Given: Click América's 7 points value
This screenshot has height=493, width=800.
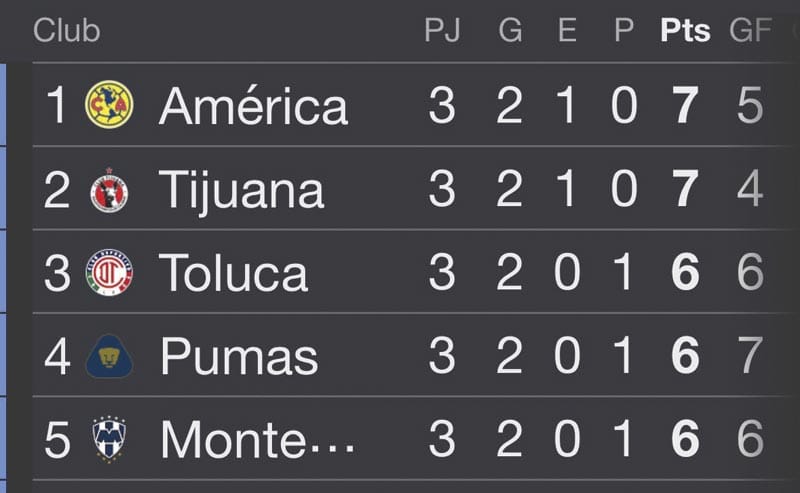Looking at the screenshot, I should click(x=685, y=105).
